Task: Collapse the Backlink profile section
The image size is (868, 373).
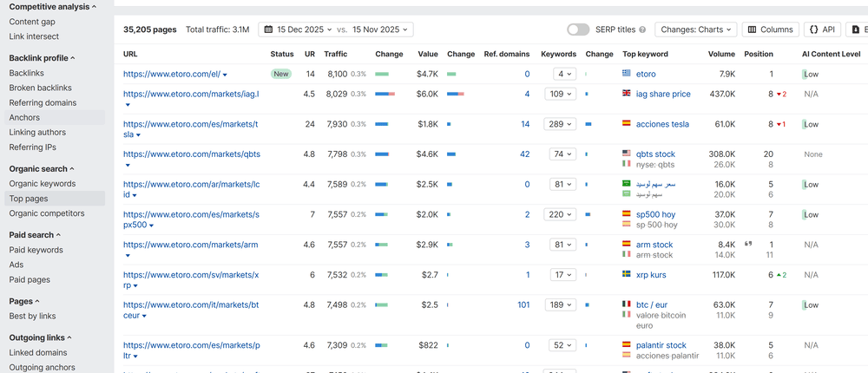Action: [42, 58]
